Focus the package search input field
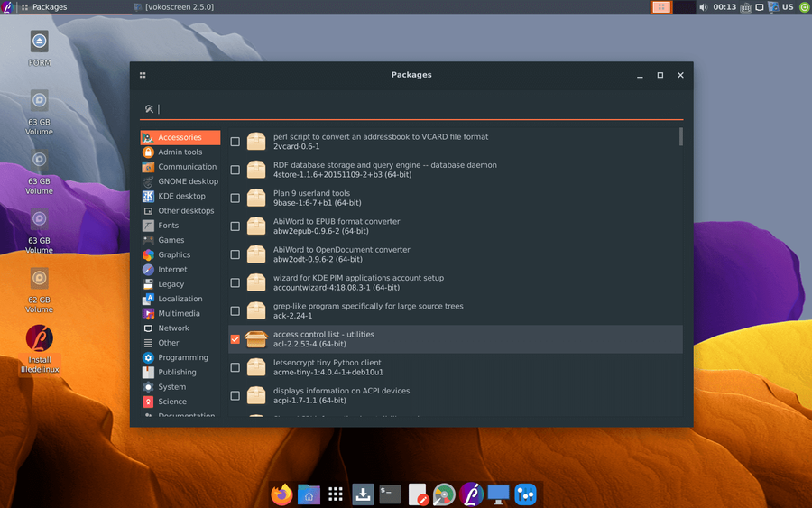 (x=415, y=109)
